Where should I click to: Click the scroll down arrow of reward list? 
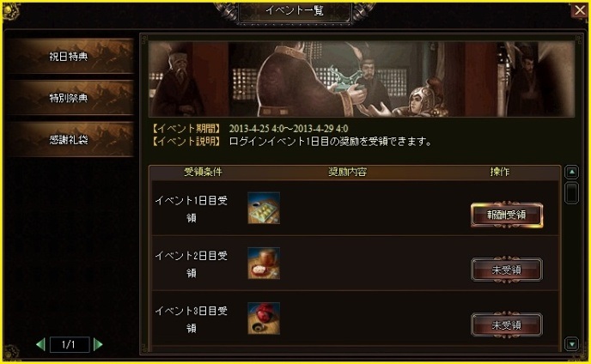(572, 343)
